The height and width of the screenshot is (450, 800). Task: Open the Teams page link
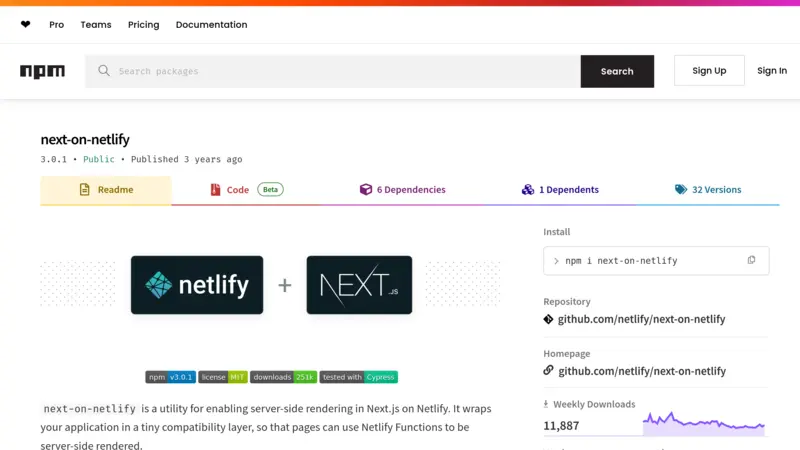(x=96, y=24)
